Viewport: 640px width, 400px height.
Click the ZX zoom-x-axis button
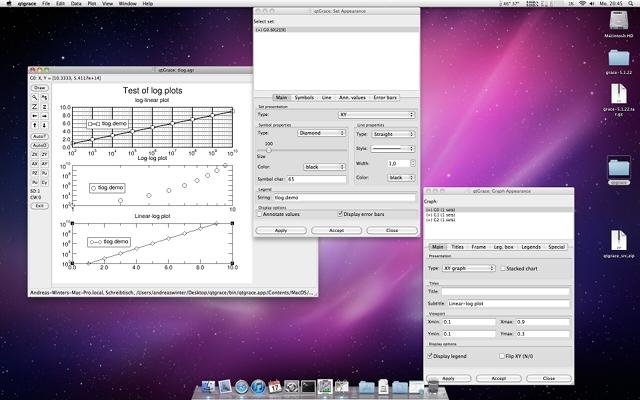[35, 155]
